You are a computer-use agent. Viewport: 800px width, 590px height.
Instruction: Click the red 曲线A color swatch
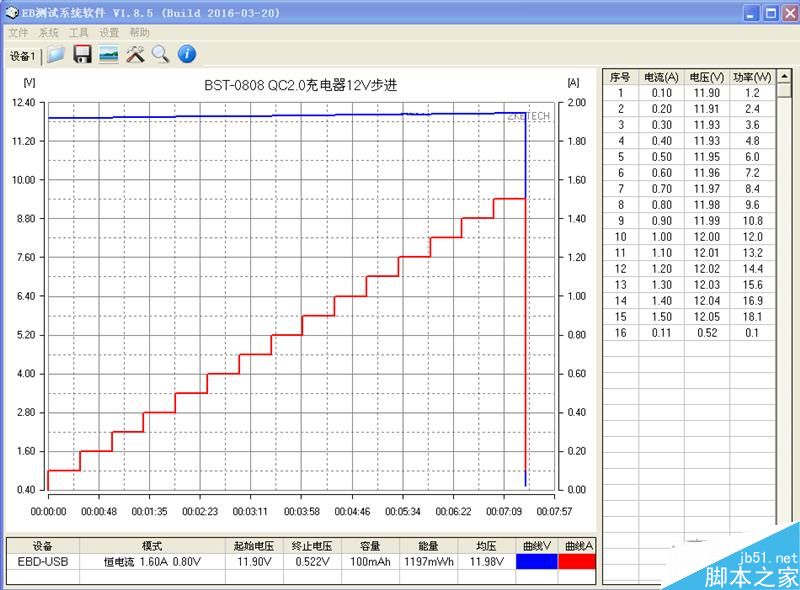point(577,561)
